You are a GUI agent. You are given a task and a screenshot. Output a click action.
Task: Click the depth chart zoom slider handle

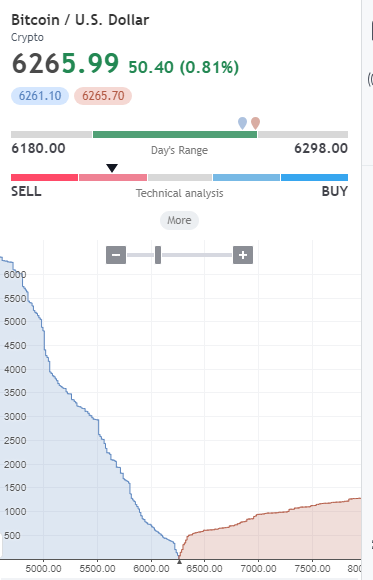[158, 255]
